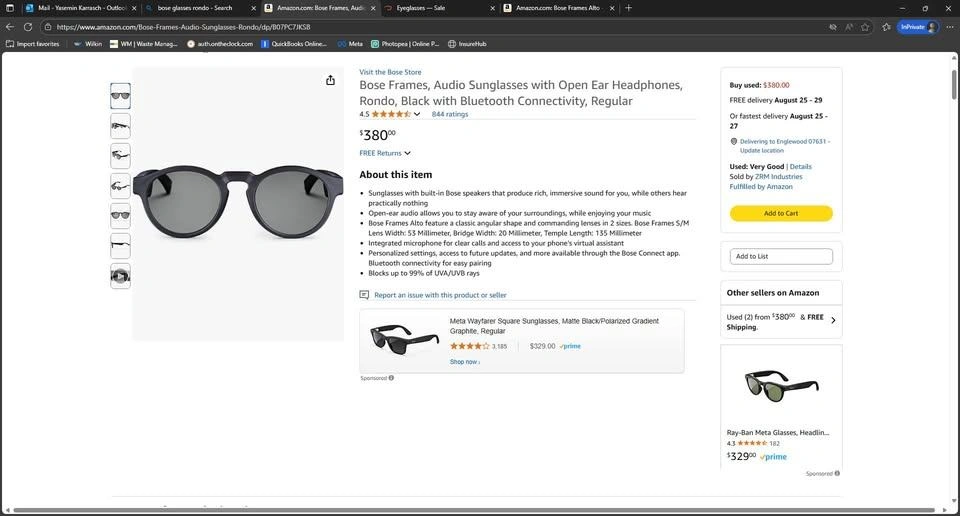The image size is (960, 516).
Task: Refresh the page with the reload icon
Action: tap(28, 27)
